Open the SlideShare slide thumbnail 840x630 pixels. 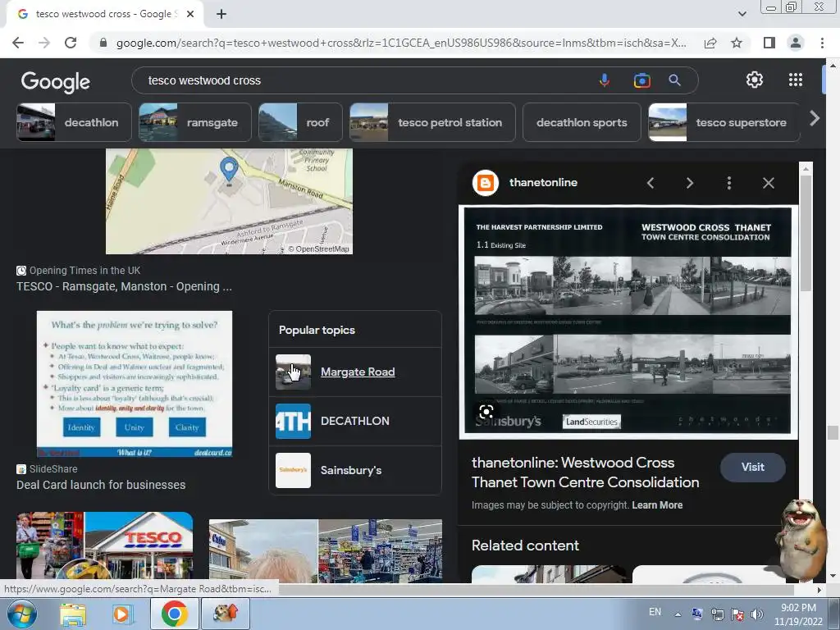click(135, 384)
